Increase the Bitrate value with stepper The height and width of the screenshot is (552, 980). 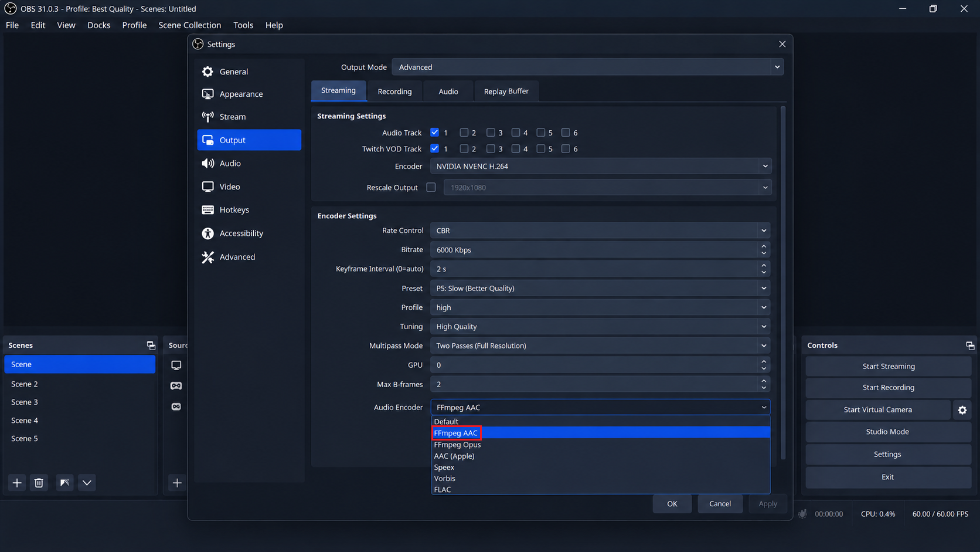coord(764,246)
